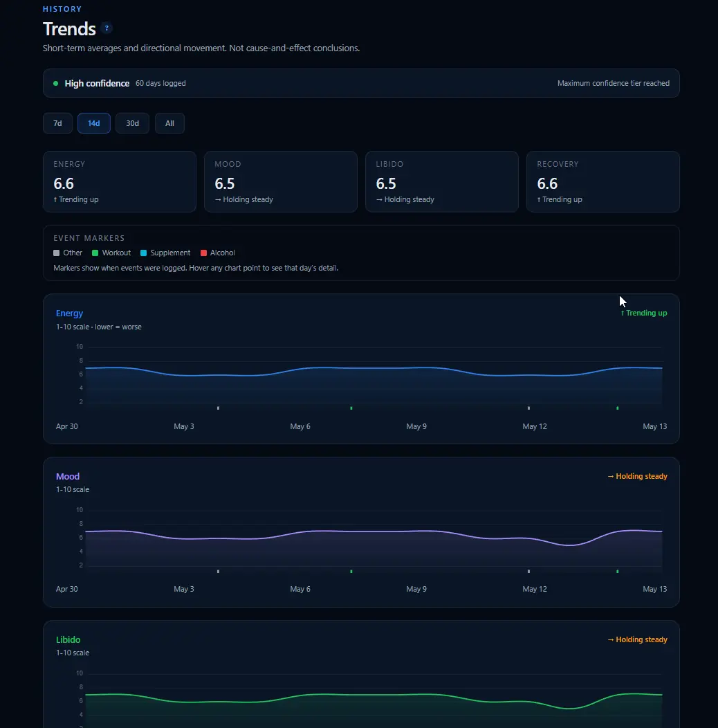This screenshot has width=718, height=728.
Task: Click the May 9 label on Mood chart
Action: (x=416, y=589)
